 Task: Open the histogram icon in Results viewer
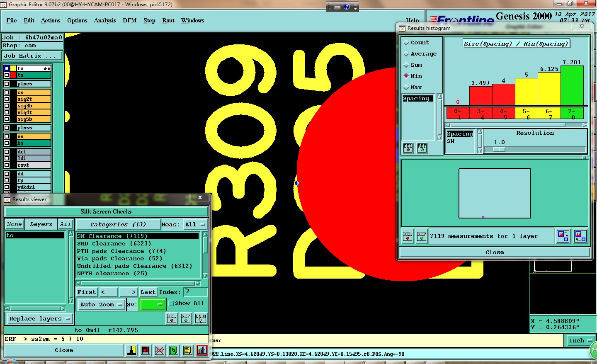pyautogui.click(x=202, y=350)
